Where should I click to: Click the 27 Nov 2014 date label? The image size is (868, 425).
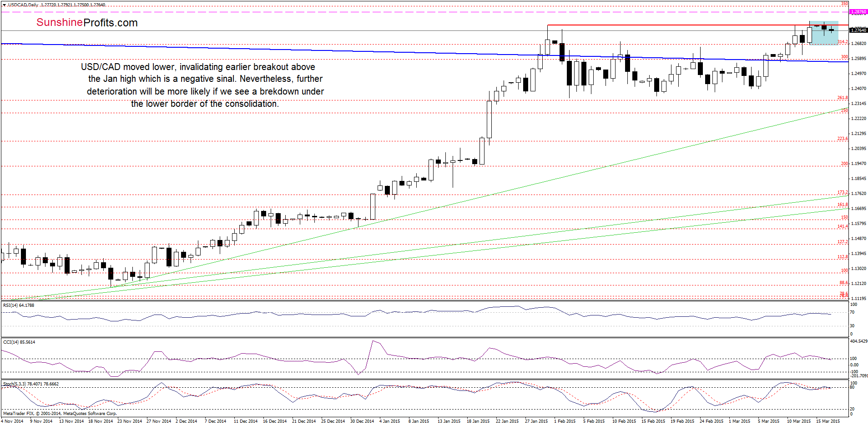pos(159,421)
